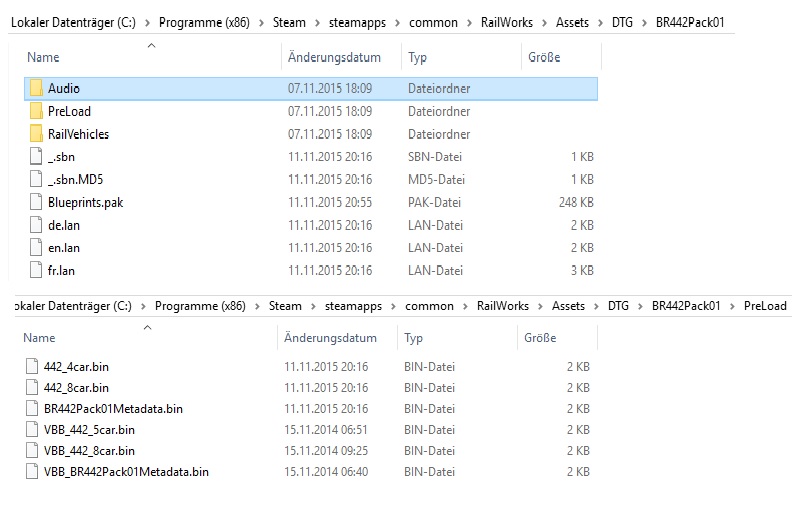Expand chevron after BR442Pack01 in bottom path

732,306
